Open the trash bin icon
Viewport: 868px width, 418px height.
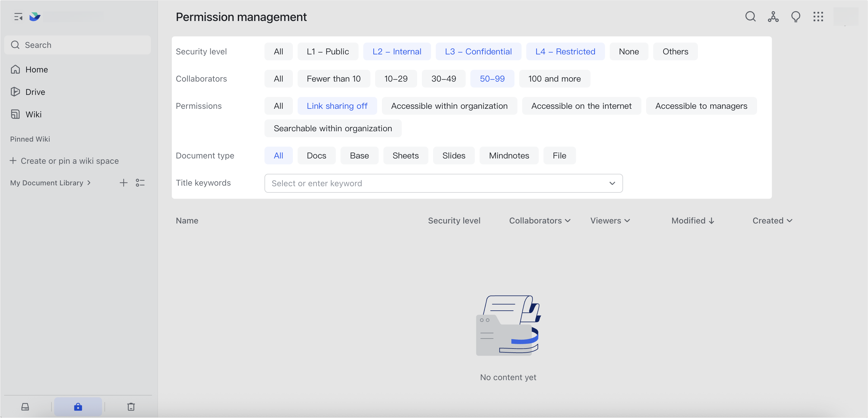point(131,406)
